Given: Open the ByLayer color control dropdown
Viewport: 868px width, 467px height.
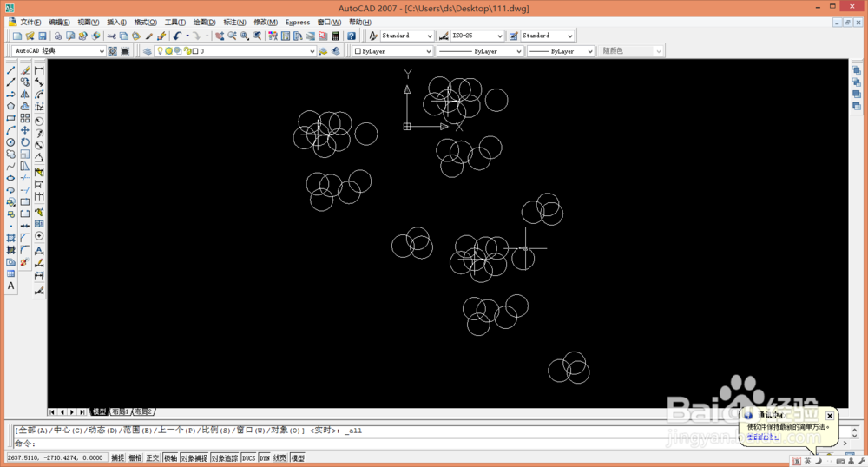Looking at the screenshot, I should [x=393, y=51].
